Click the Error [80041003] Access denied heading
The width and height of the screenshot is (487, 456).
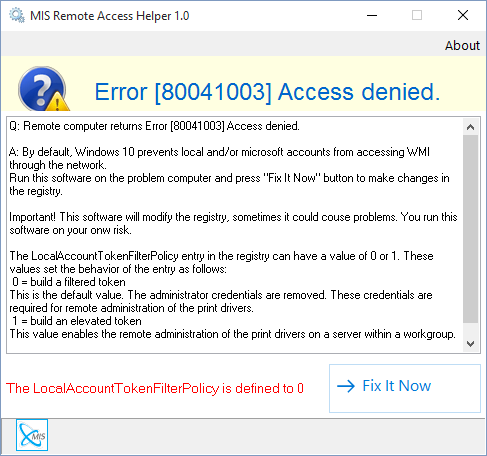[267, 92]
